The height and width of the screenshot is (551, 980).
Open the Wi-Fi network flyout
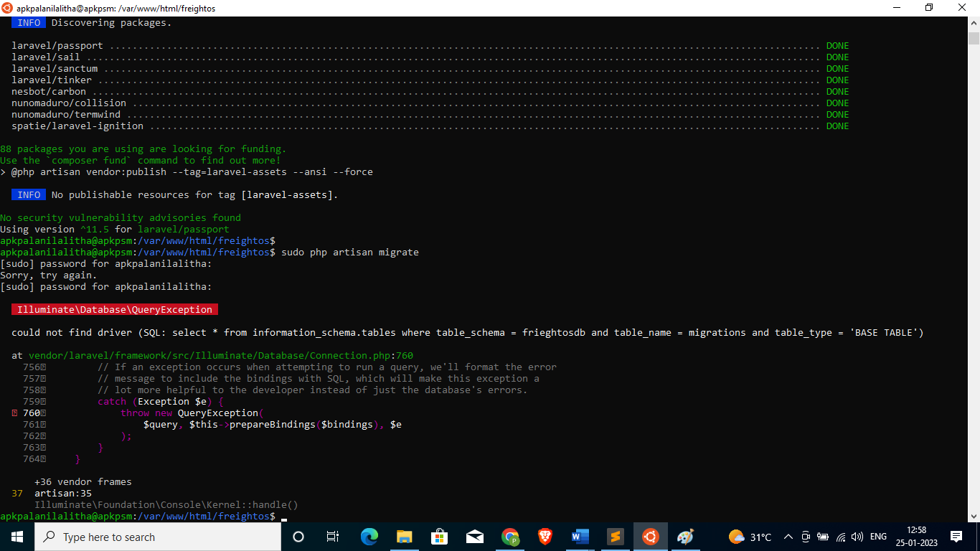tap(840, 537)
